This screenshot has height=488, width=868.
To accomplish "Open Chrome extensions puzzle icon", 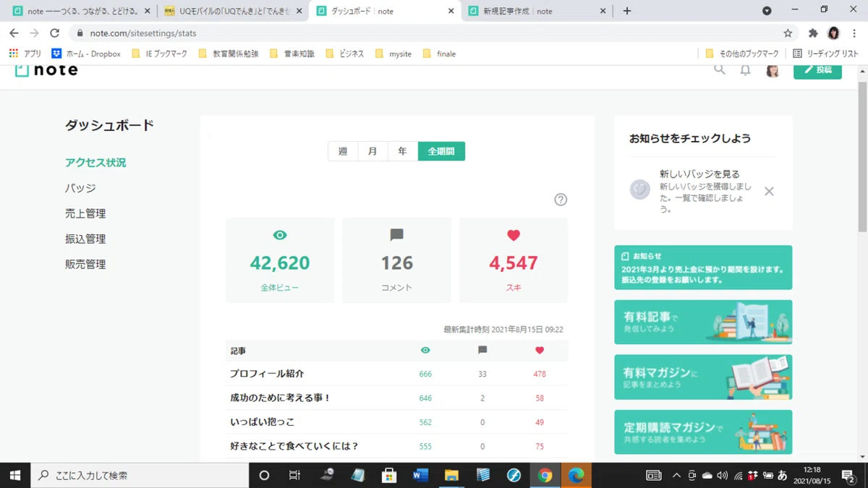I will (813, 33).
